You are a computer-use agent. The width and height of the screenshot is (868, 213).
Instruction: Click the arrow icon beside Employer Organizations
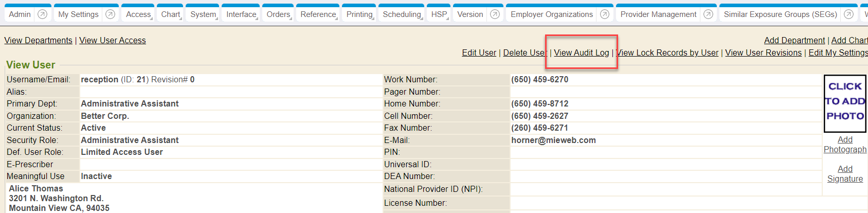(605, 14)
